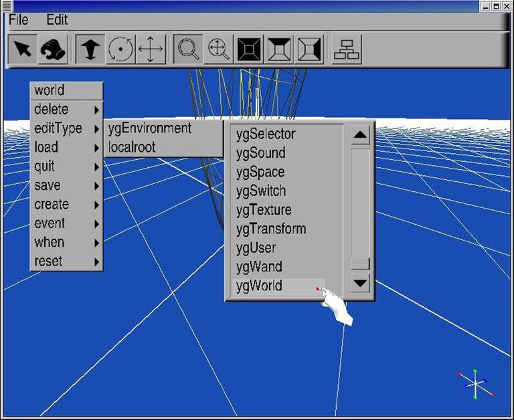This screenshot has height=420, width=514.
Task: Expand the save submenu
Action: click(66, 185)
